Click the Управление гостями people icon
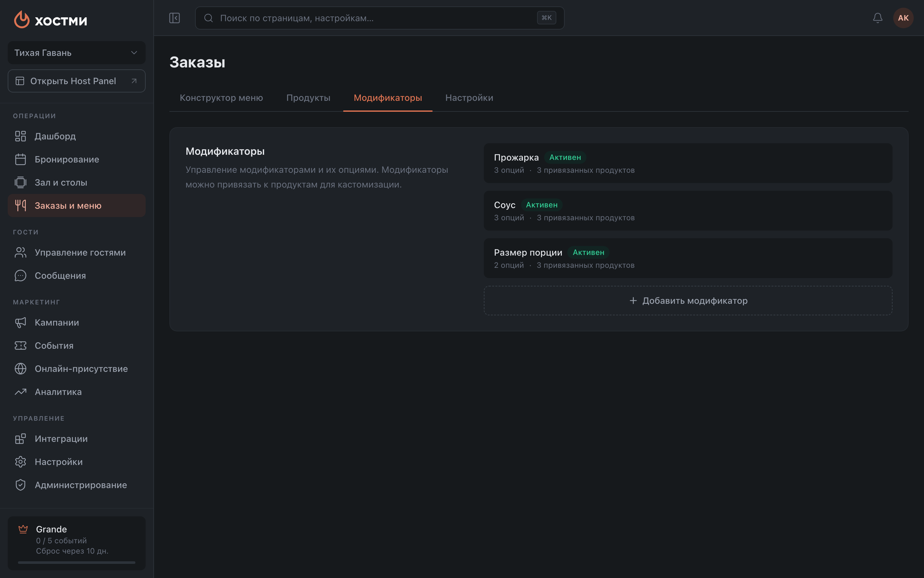Image resolution: width=924 pixels, height=578 pixels. 21,252
